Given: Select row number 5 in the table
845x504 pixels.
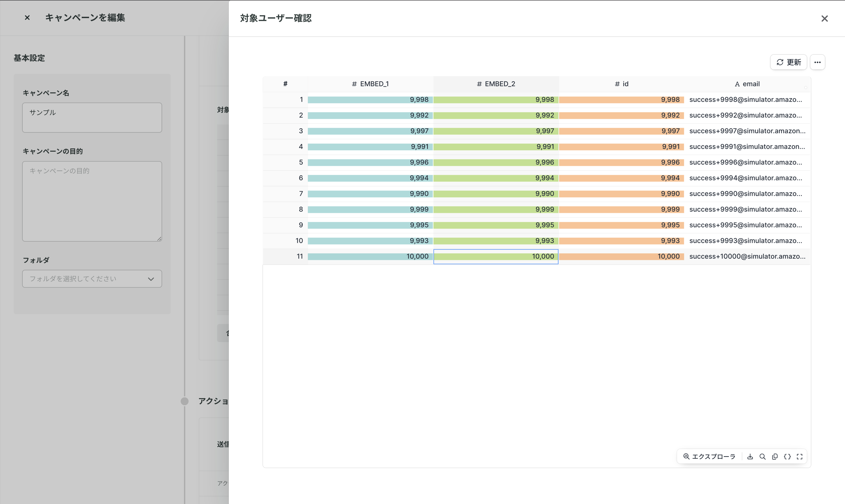Looking at the screenshot, I should tap(300, 162).
